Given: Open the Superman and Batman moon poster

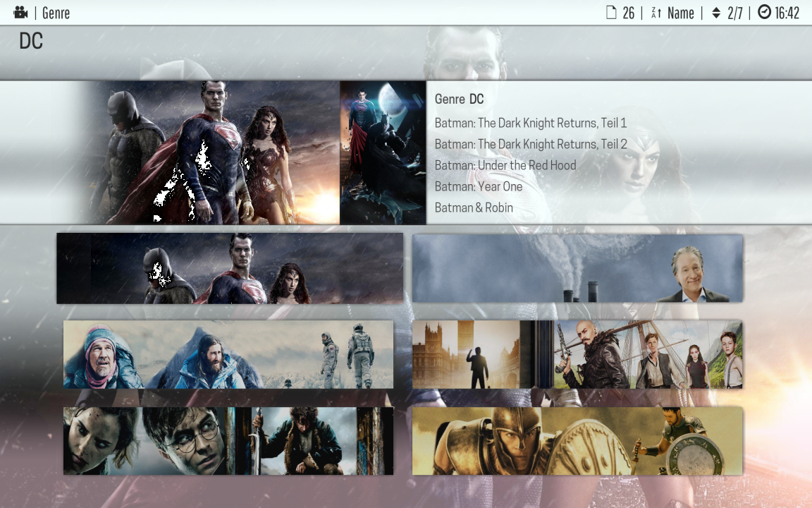Looking at the screenshot, I should pos(383,152).
